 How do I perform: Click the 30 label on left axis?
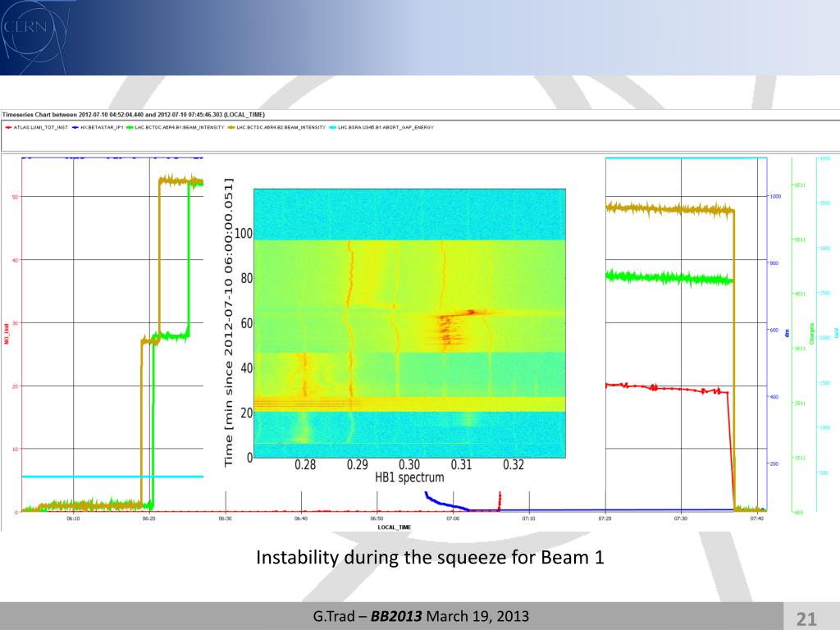pyautogui.click(x=15, y=323)
